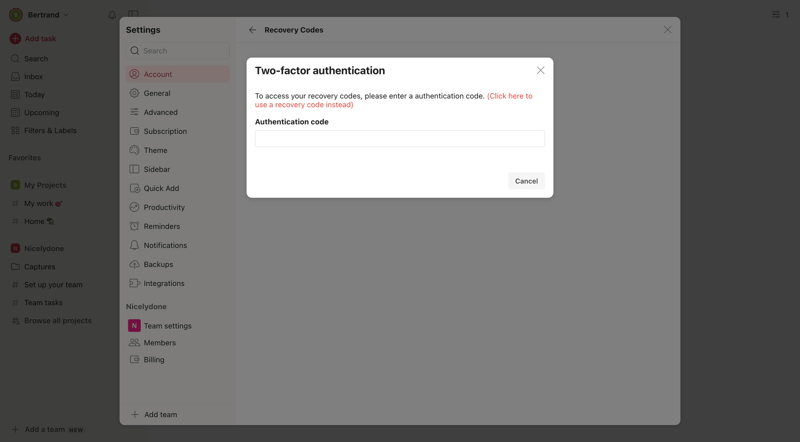Close the Two-factor authentication dialog with X
This screenshot has height=442, width=800.
point(540,70)
